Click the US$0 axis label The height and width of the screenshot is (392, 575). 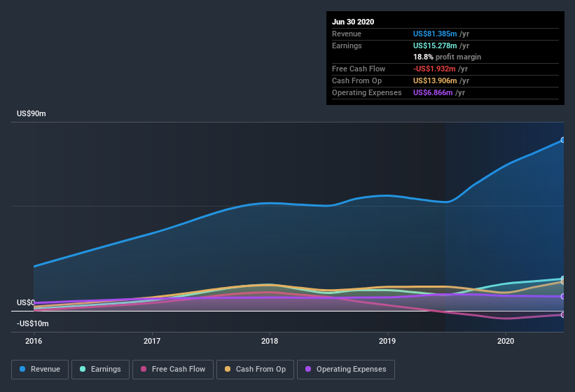pyautogui.click(x=26, y=302)
